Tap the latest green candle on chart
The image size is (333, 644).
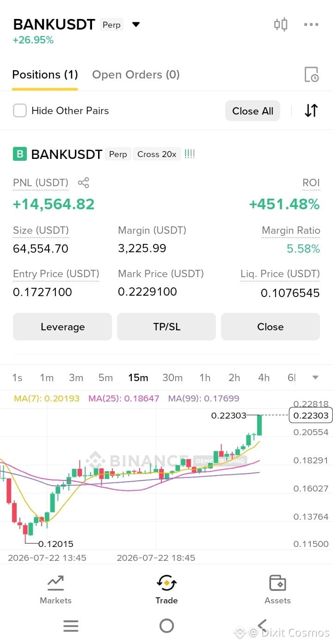click(x=259, y=425)
